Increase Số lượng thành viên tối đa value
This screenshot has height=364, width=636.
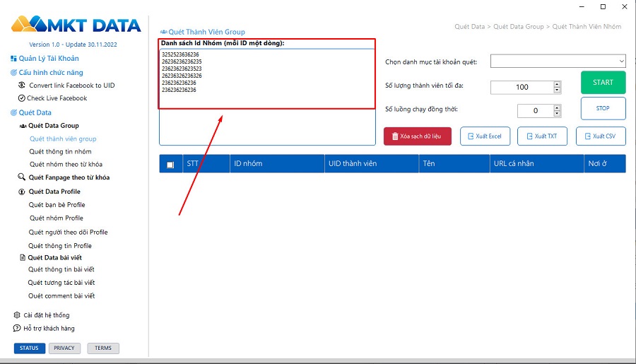(x=557, y=84)
